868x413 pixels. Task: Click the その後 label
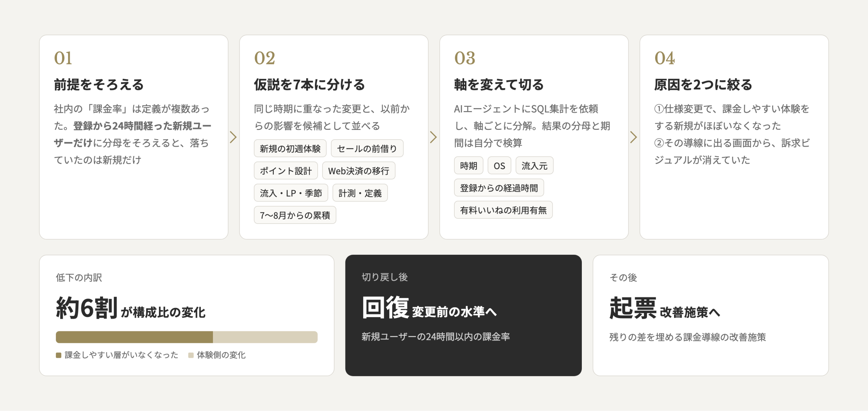(x=623, y=277)
